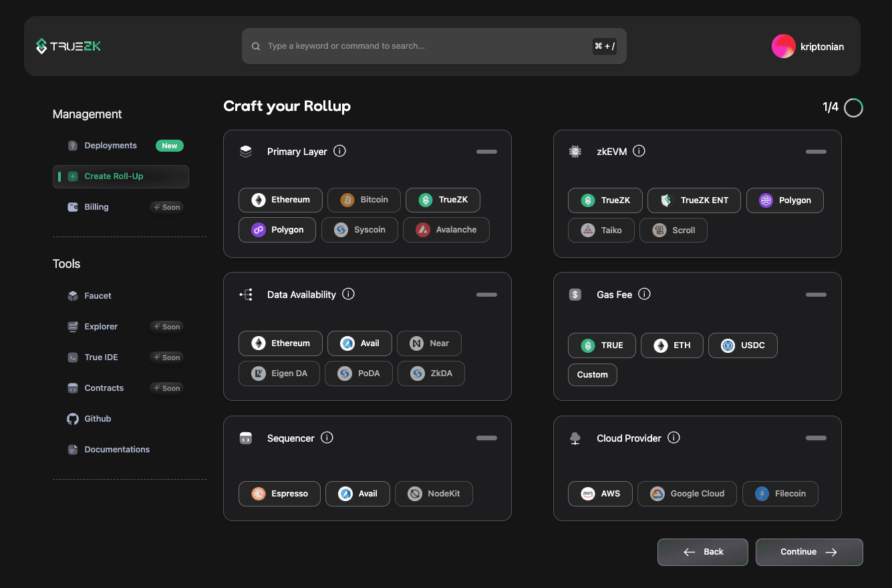Select USDC as gas fee token
This screenshot has height=588, width=892.
point(743,345)
